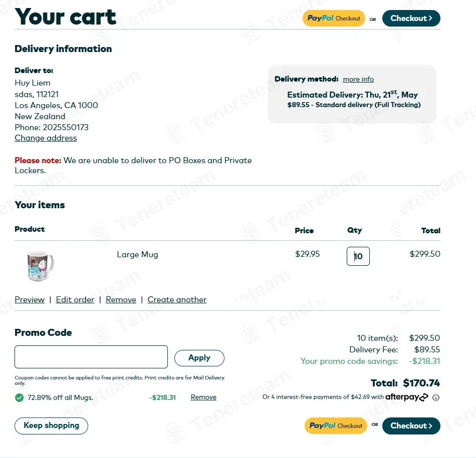Click the green promo applied checkmark icon
The width and height of the screenshot is (476, 458).
pyautogui.click(x=20, y=397)
